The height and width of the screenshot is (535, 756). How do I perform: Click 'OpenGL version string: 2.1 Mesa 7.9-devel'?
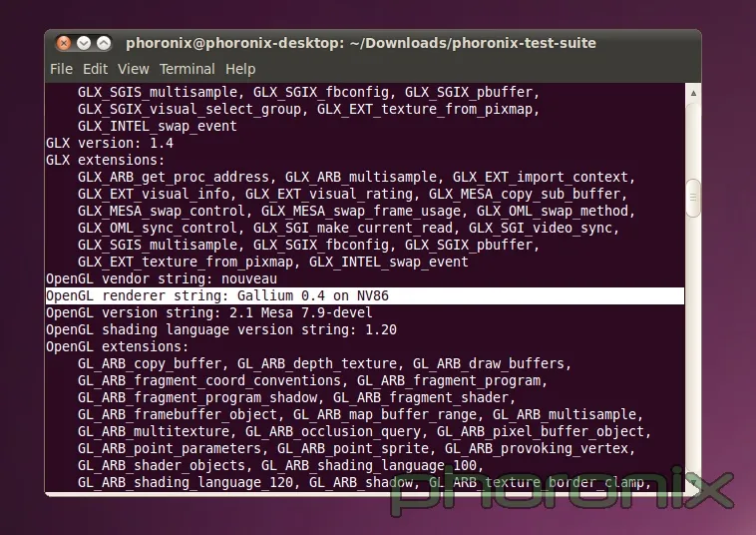[x=209, y=312]
